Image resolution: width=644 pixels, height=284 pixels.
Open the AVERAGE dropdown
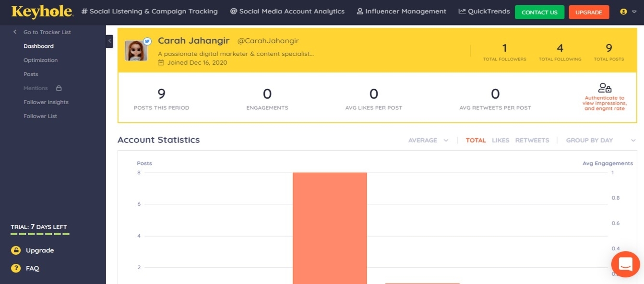tap(428, 140)
